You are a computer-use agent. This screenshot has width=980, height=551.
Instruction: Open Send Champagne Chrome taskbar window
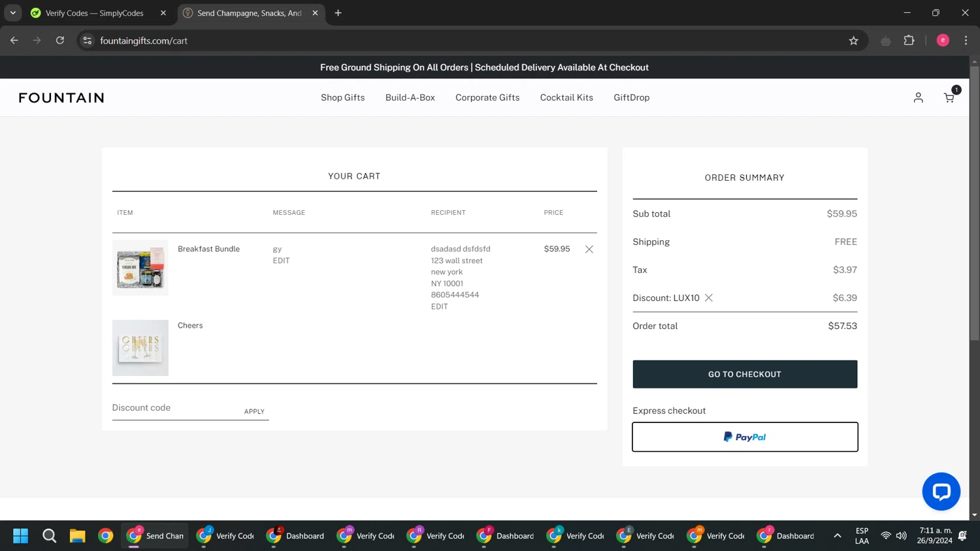[155, 536]
